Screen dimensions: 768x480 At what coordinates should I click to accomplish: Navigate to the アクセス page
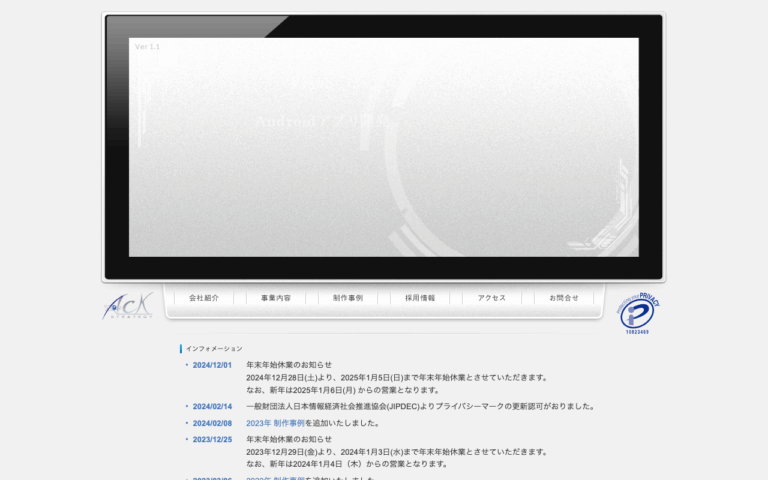pyautogui.click(x=492, y=298)
